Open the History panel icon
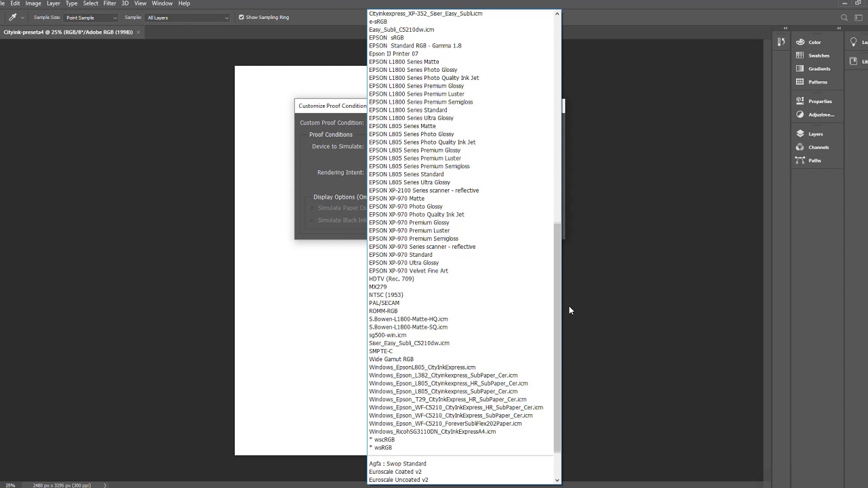Screen dimensions: 868x488 (x=781, y=42)
